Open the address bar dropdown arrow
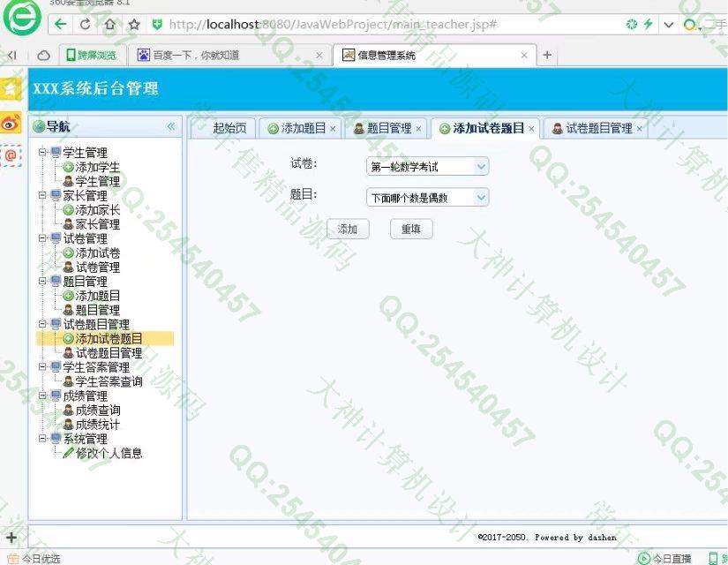Viewport: 728px width, 565px height. tap(669, 25)
